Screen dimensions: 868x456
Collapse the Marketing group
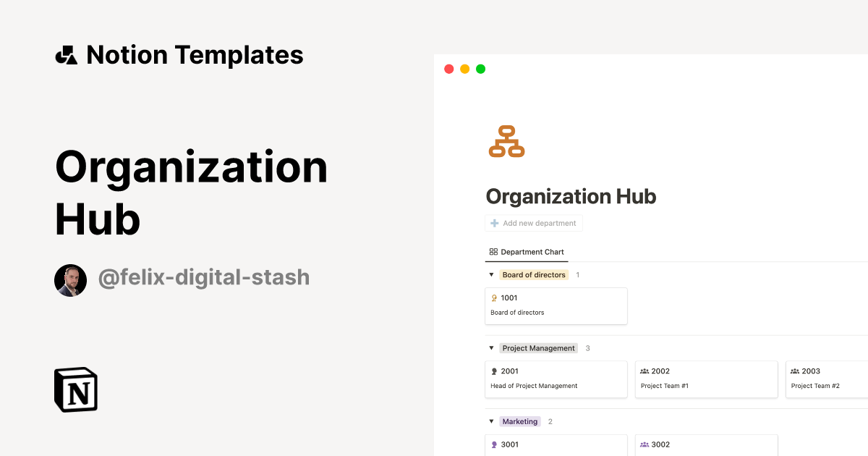(x=490, y=421)
